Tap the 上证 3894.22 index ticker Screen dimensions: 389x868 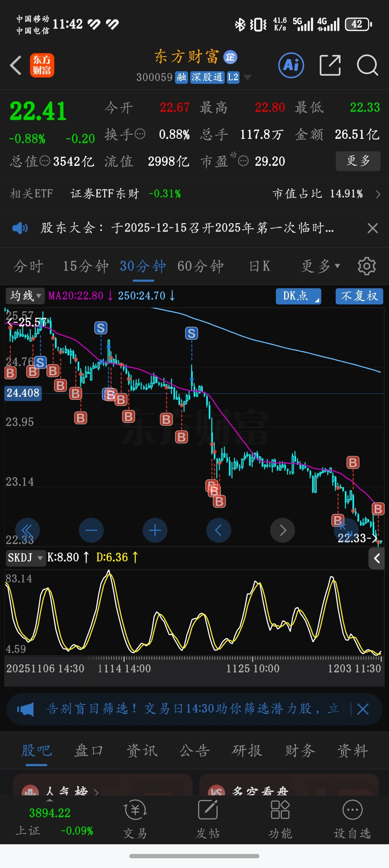point(54,822)
